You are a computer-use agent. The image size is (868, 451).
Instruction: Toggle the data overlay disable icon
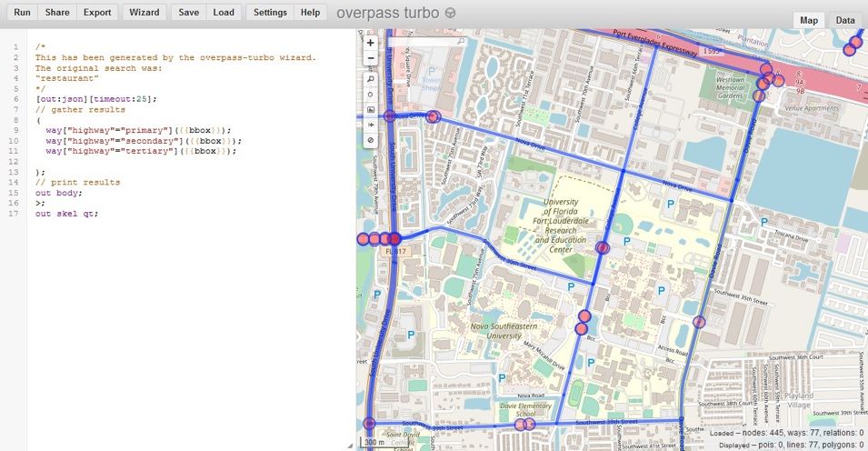click(371, 141)
